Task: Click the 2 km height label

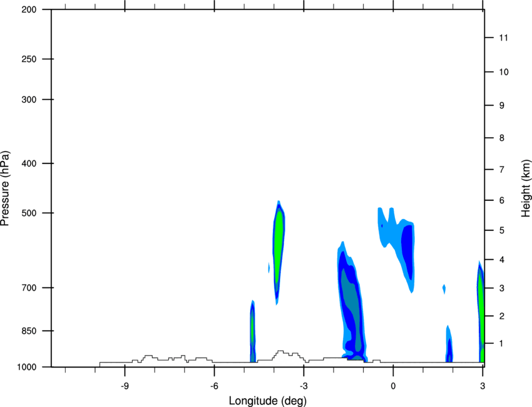Action: [502, 316]
